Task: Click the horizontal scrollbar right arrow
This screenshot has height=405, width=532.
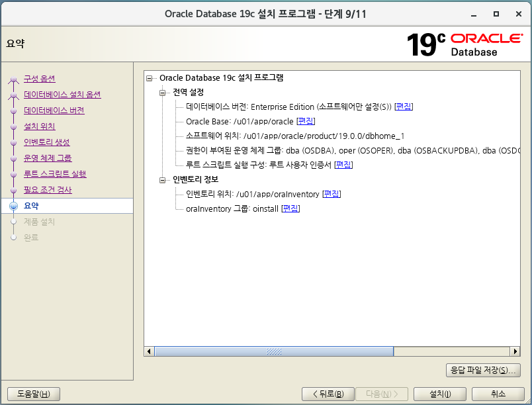Action: click(x=515, y=351)
